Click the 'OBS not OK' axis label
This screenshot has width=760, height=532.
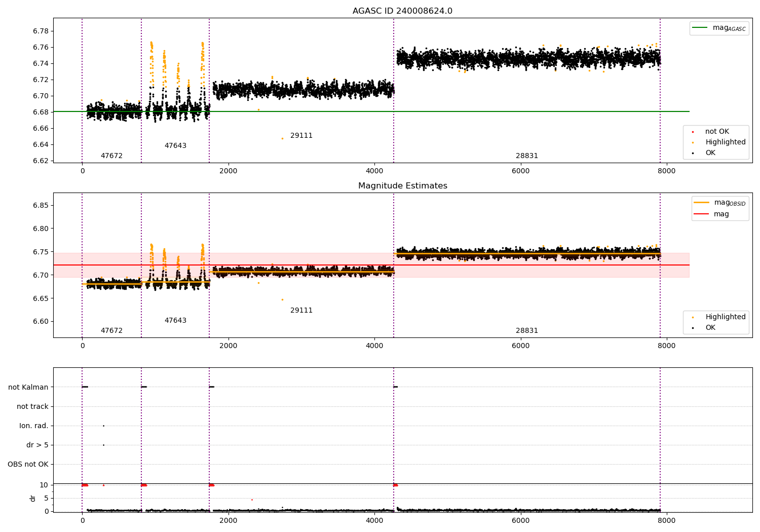(28, 465)
